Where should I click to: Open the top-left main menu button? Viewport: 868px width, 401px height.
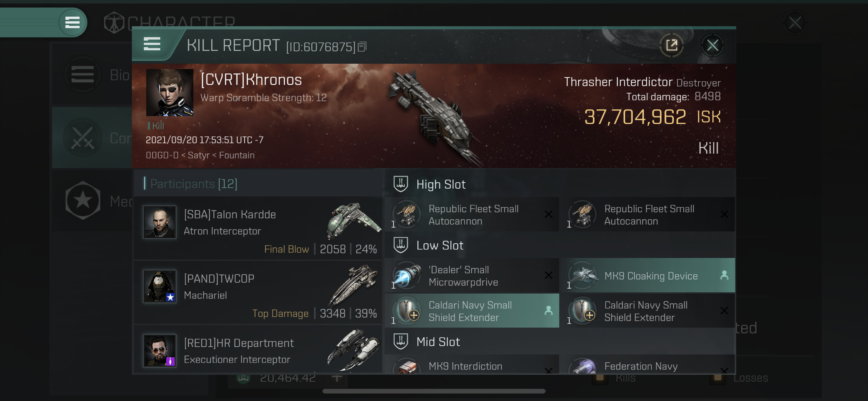click(x=72, y=22)
